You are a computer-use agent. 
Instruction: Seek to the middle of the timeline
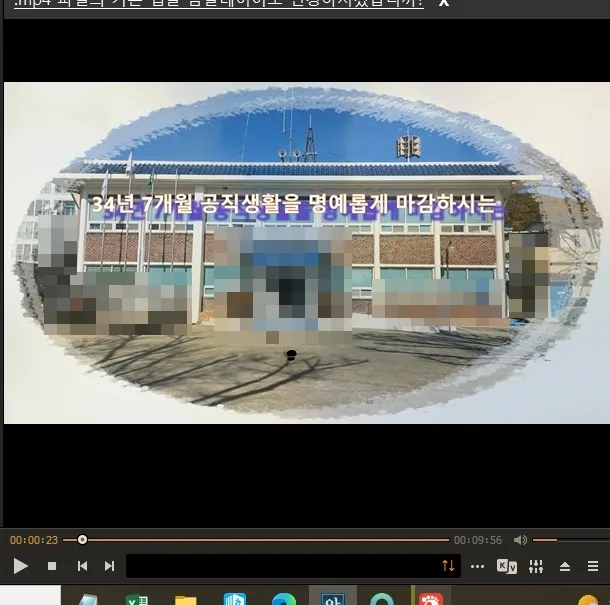click(x=256, y=540)
